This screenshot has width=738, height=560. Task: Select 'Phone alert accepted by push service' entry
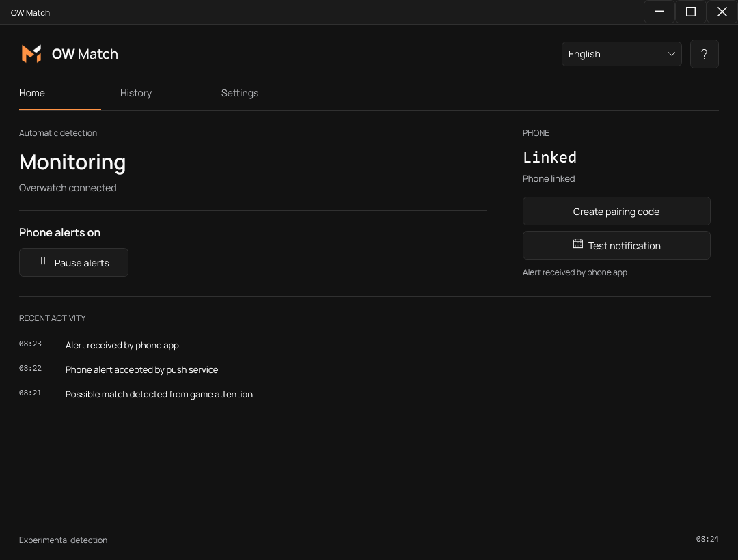click(x=141, y=370)
